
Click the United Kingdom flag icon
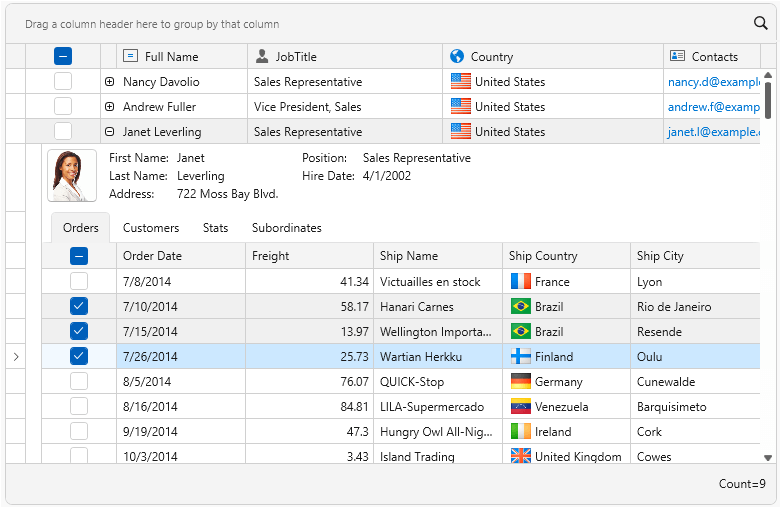520,456
